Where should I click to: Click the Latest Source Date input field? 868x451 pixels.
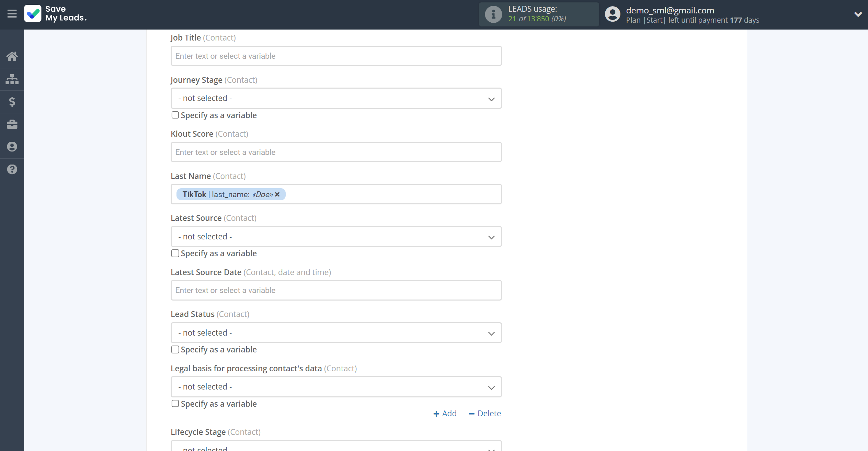(336, 290)
